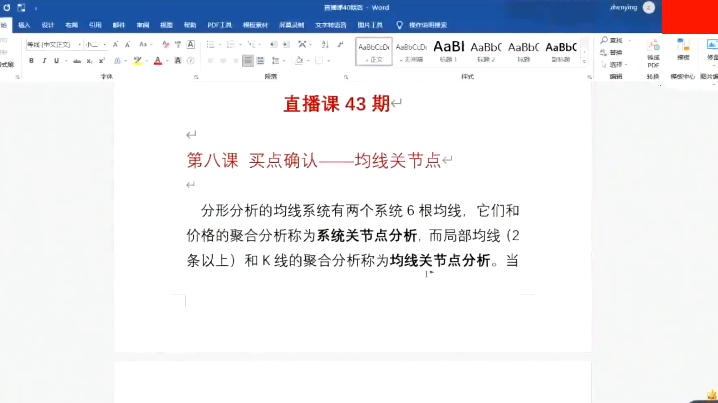The width and height of the screenshot is (718, 403).
Task: Click the yellow text highlight icon
Action: (137, 61)
